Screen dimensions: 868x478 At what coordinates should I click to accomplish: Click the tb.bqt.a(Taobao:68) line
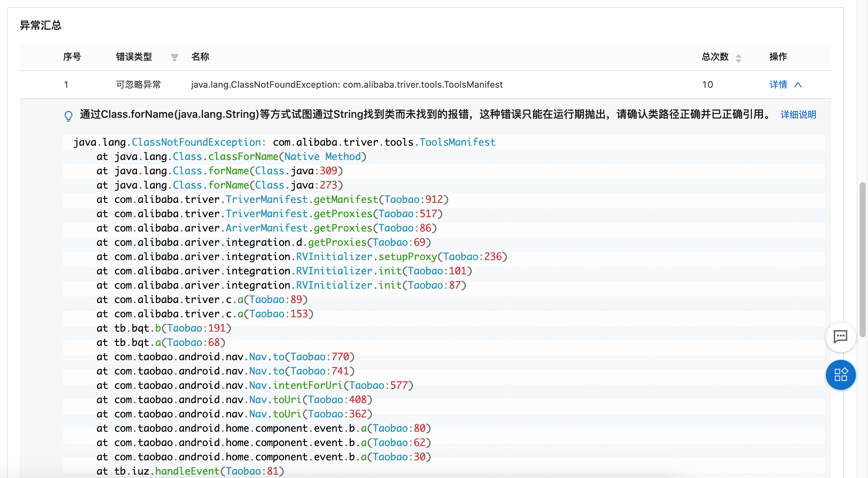[x=161, y=343]
